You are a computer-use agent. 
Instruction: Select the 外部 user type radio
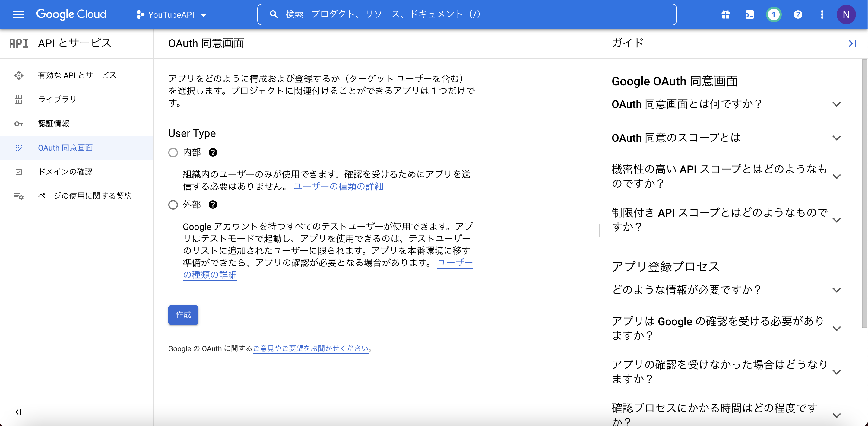(173, 205)
